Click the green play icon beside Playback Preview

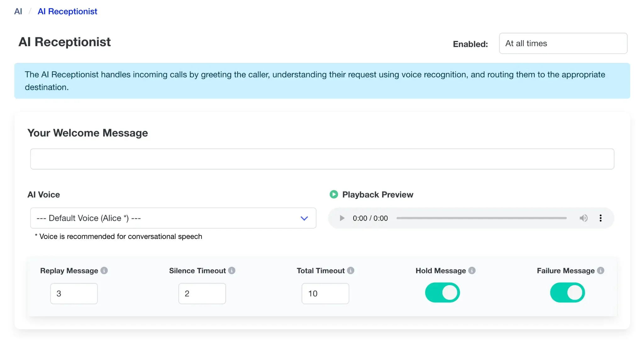click(334, 194)
